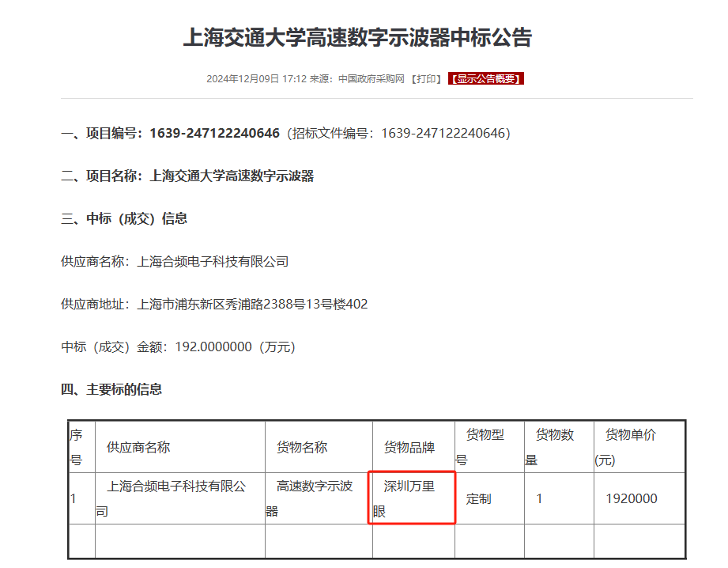Select the highlighted 深圳万里眼 brand cell
The height and width of the screenshot is (568, 728).
click(x=409, y=498)
